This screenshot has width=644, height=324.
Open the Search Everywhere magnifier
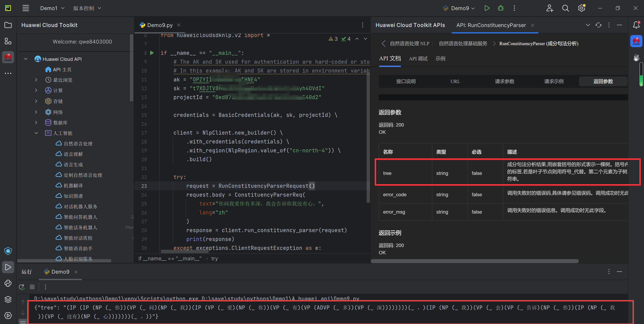[565, 8]
